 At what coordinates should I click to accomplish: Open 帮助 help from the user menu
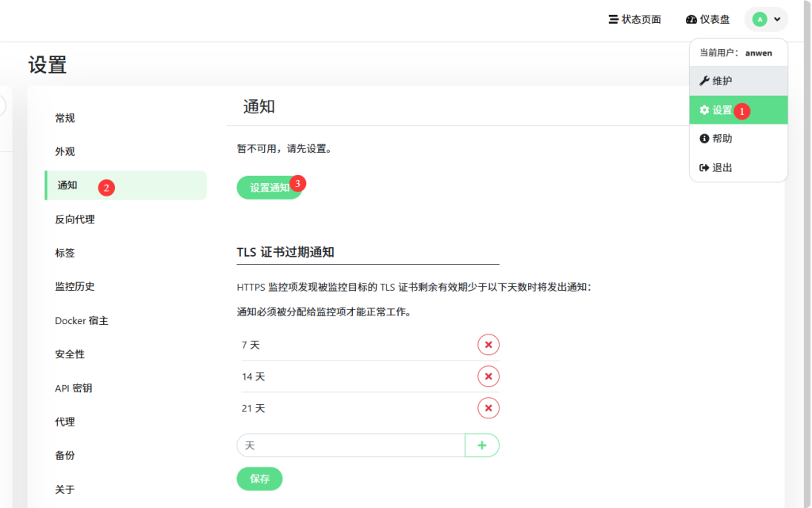coord(738,138)
